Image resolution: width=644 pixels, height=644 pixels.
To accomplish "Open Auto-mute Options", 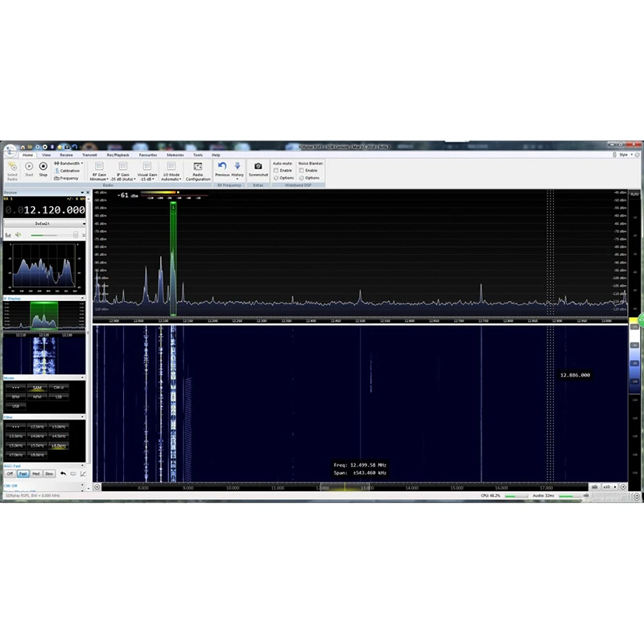I will pos(284,178).
